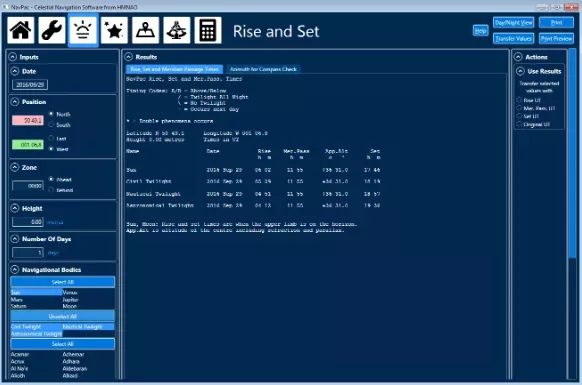Collapse the Number Of Days section

tap(15, 239)
